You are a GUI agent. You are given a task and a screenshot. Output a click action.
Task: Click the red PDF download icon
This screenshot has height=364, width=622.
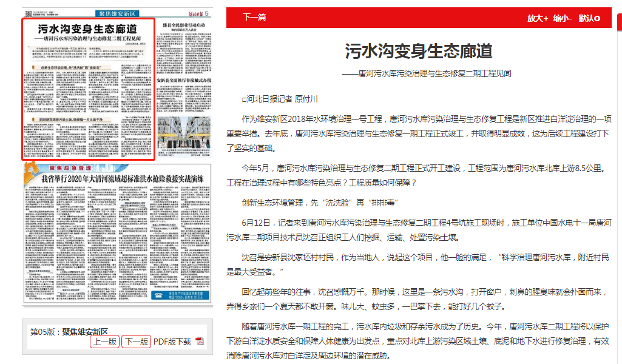click(x=200, y=342)
